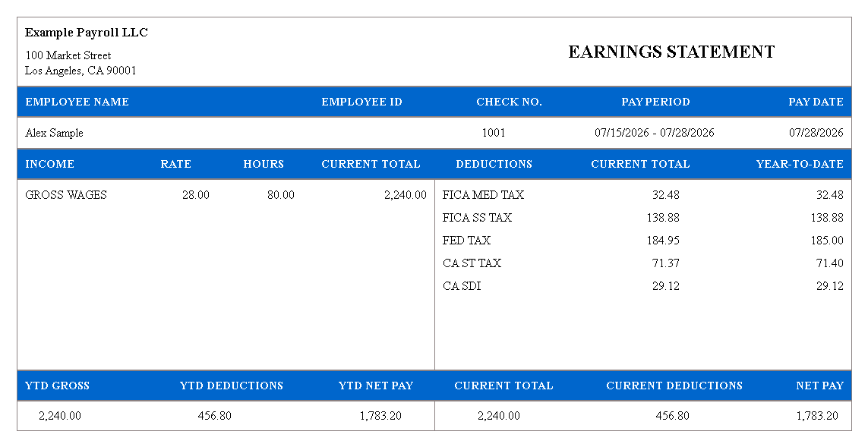868x447 pixels.
Task: Click the 'Example Payroll LLC' company name
Action: [x=87, y=33]
